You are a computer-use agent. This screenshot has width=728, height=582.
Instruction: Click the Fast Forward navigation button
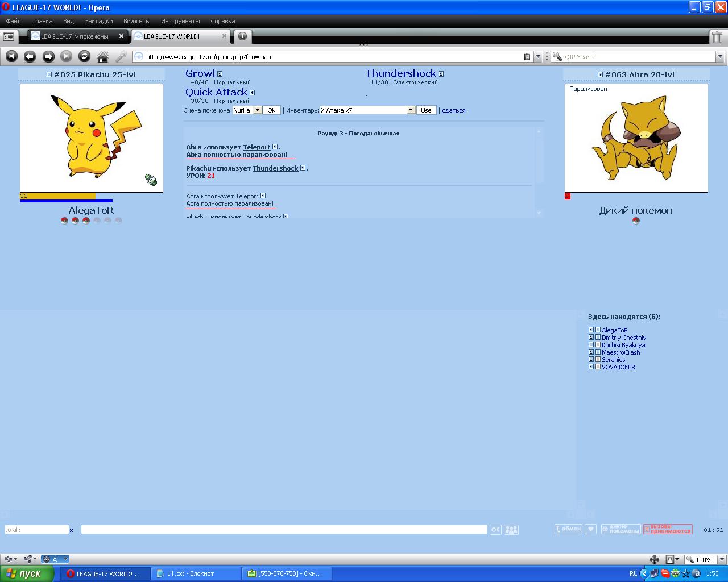click(67, 56)
